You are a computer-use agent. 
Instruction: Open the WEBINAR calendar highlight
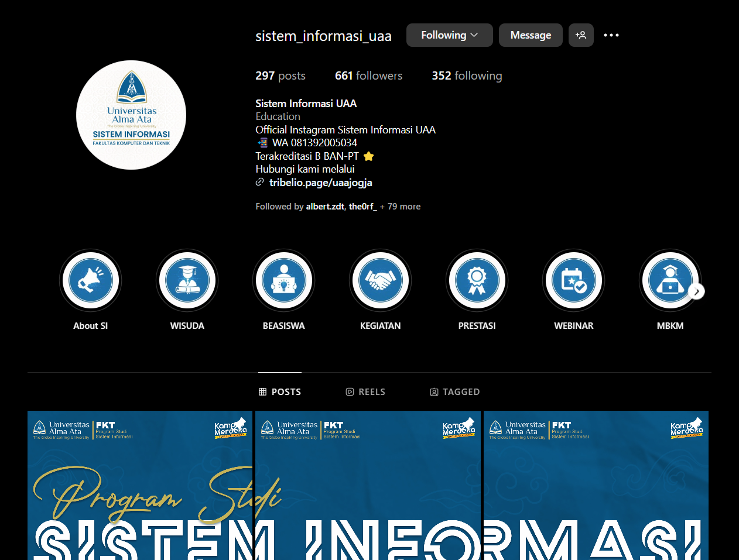pyautogui.click(x=573, y=280)
